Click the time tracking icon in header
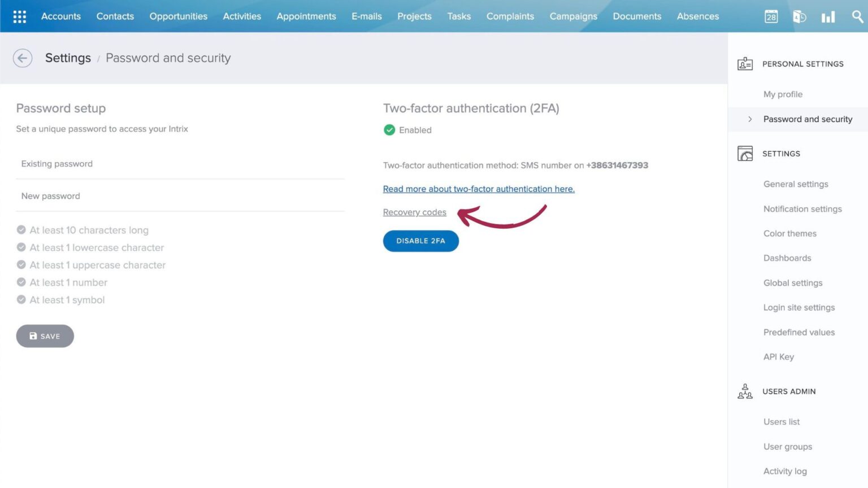 (799, 17)
